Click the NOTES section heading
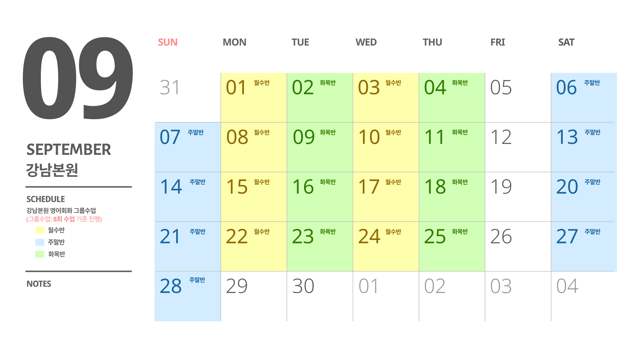Image resolution: width=644 pixels, height=341 pixels. point(39,284)
